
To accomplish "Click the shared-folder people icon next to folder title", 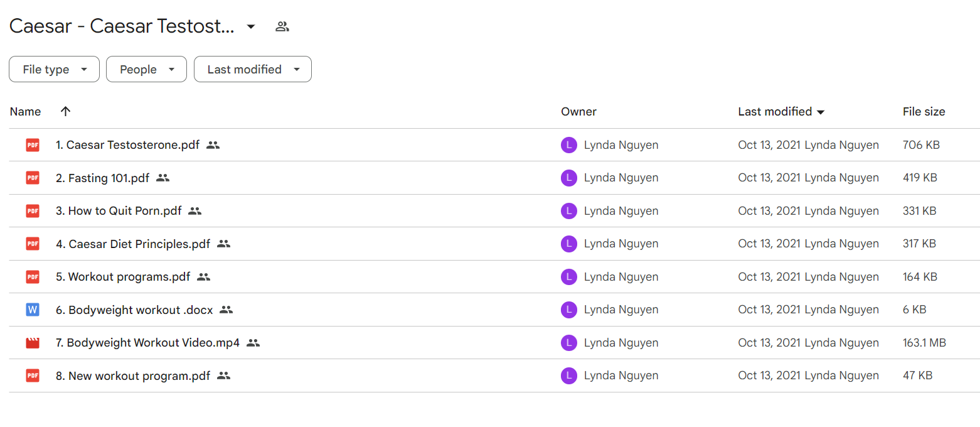I will 282,26.
